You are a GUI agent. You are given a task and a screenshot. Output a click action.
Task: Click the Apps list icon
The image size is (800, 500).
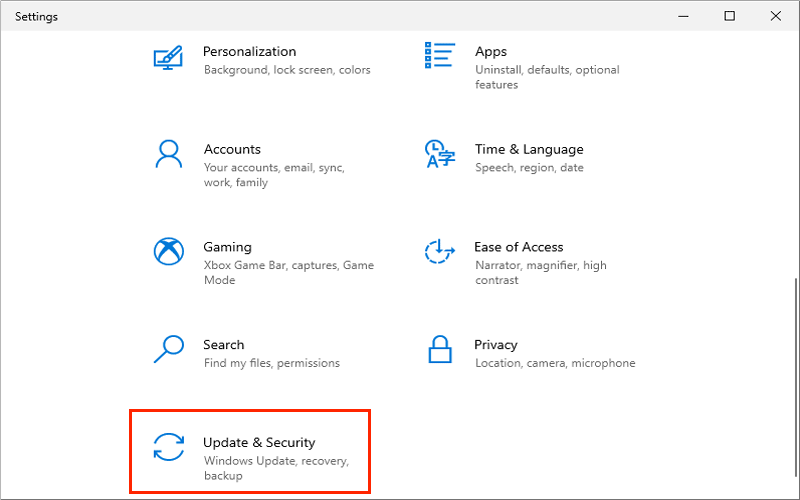click(439, 55)
